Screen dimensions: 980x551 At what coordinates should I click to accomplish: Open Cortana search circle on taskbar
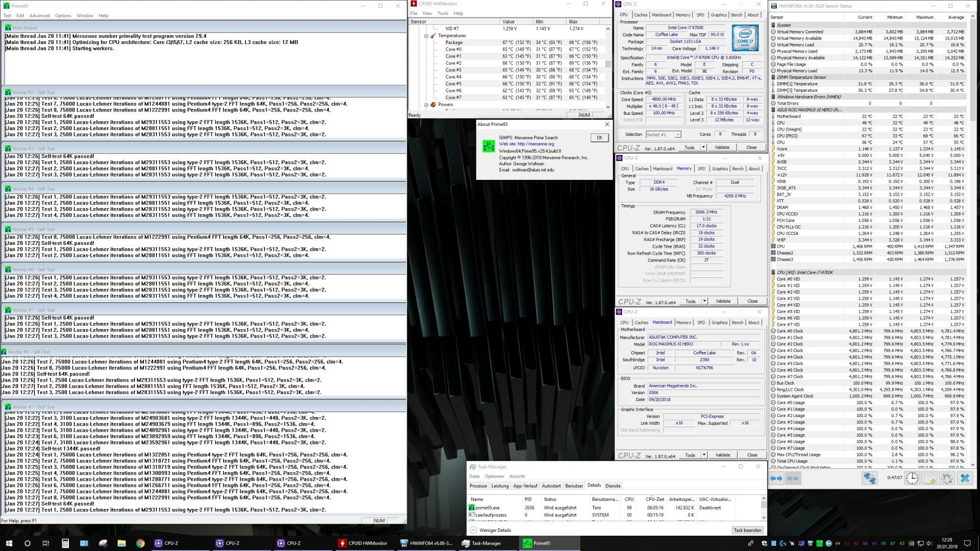[x=27, y=543]
